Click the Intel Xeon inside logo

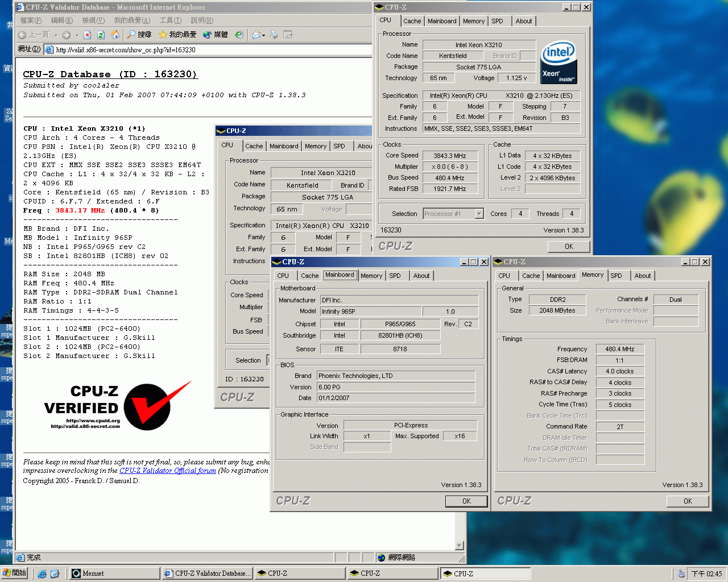coord(559,62)
